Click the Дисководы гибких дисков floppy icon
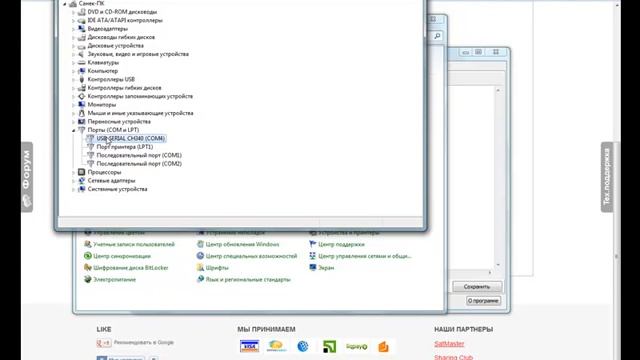The width and height of the screenshot is (640, 360). [x=82, y=37]
